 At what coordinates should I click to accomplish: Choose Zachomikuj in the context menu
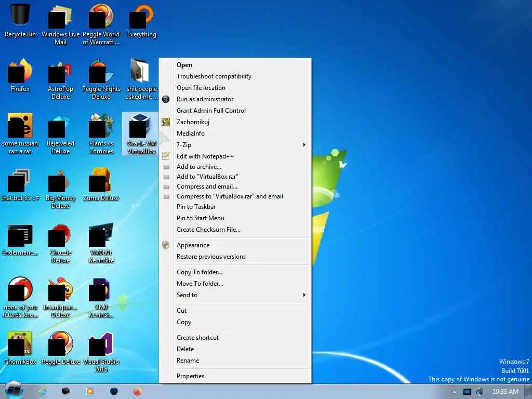click(235, 122)
